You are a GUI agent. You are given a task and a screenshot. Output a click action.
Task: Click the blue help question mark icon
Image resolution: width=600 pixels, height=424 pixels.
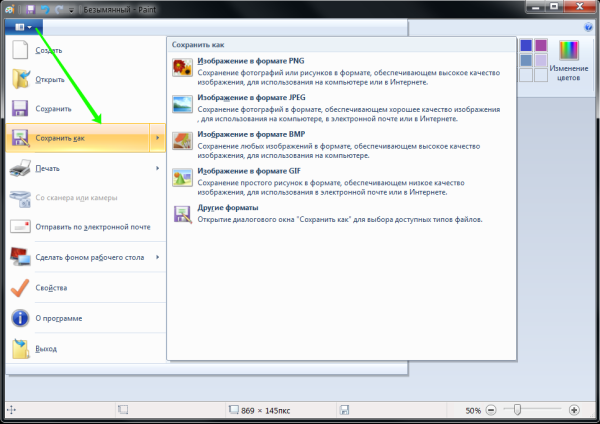pos(589,27)
